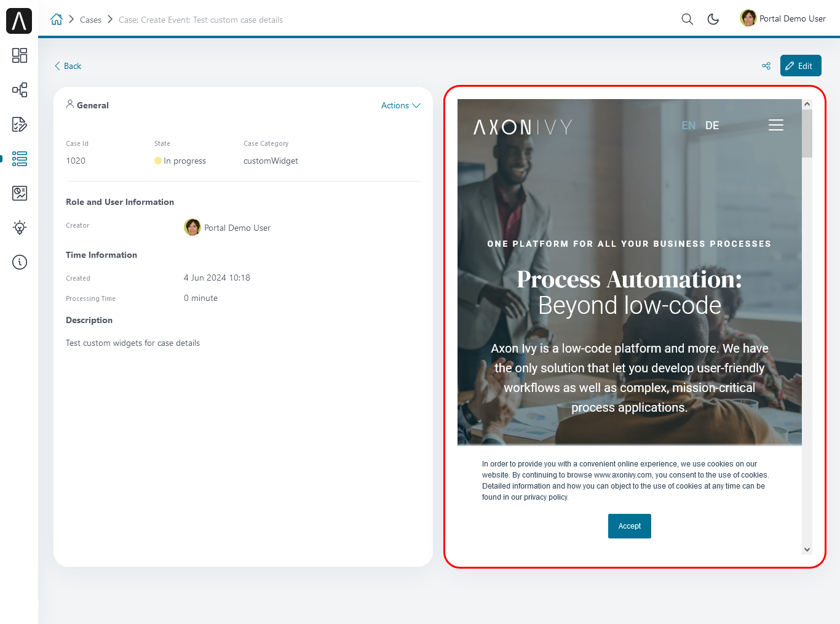
Task: Click created date 4 Jun 2024 10:18
Action: [x=217, y=278]
